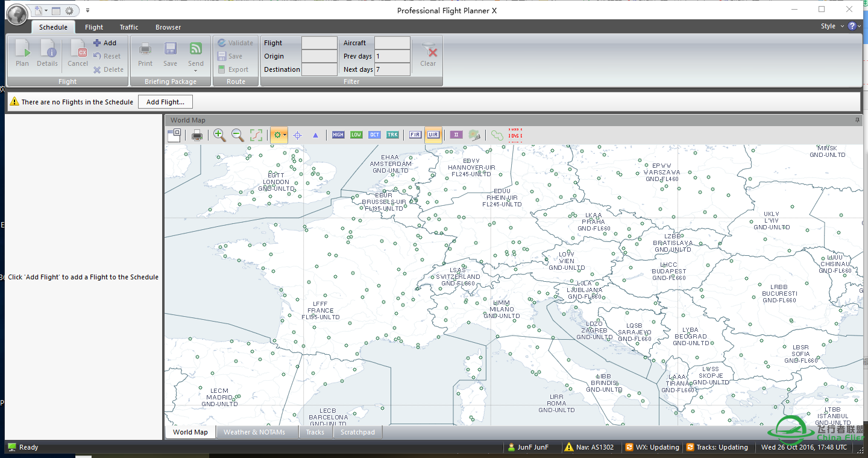Viewport: 868px width, 458px height.
Task: Click the red digits icon on map toolbar
Action: pyautogui.click(x=515, y=135)
